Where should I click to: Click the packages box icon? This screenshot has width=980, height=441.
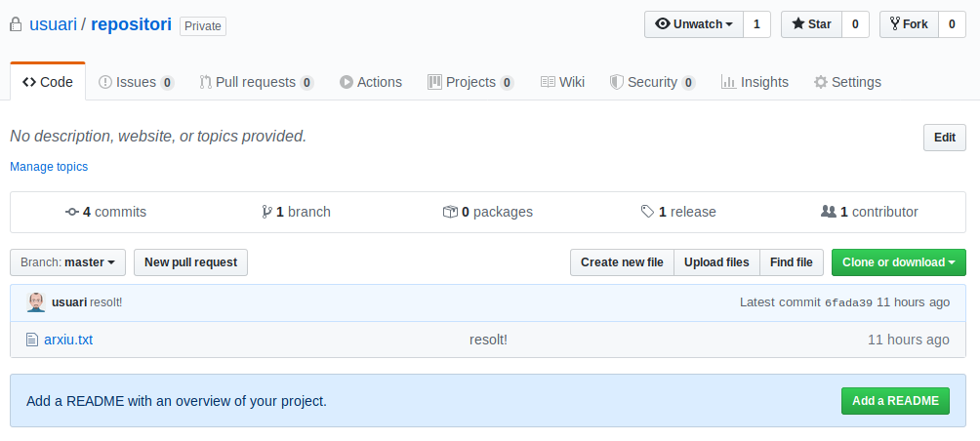click(x=450, y=212)
